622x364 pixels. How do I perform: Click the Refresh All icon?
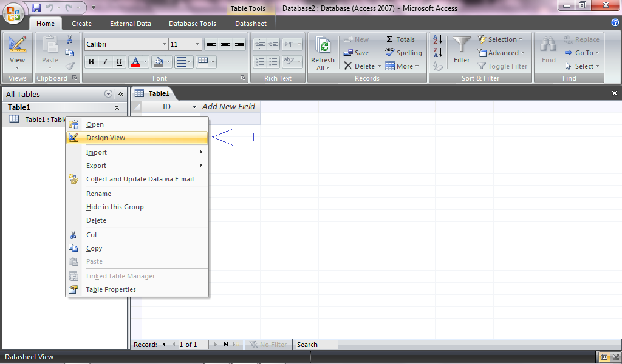click(323, 45)
